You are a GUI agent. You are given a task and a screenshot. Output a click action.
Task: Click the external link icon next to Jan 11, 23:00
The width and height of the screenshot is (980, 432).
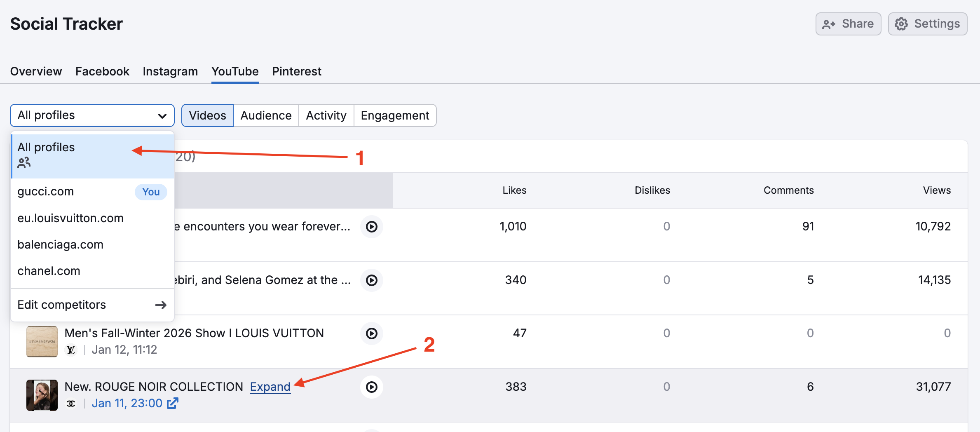(172, 403)
